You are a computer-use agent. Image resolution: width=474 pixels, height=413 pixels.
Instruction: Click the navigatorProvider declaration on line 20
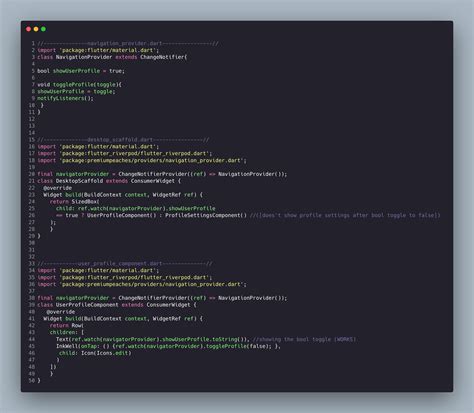pyautogui.click(x=162, y=174)
